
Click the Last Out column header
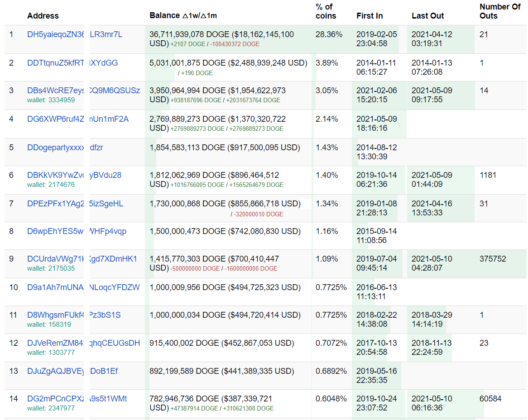[x=427, y=16]
